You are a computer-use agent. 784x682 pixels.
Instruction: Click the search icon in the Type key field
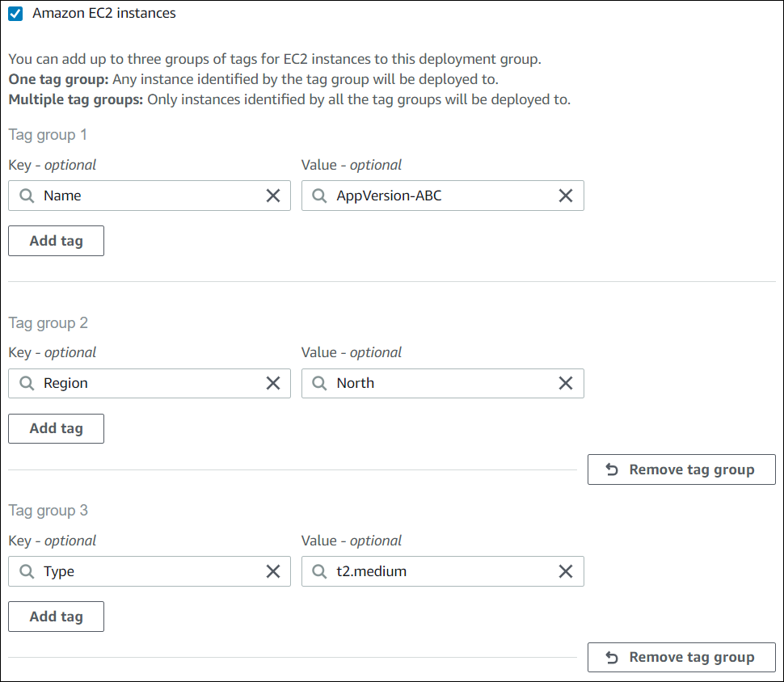[25, 571]
